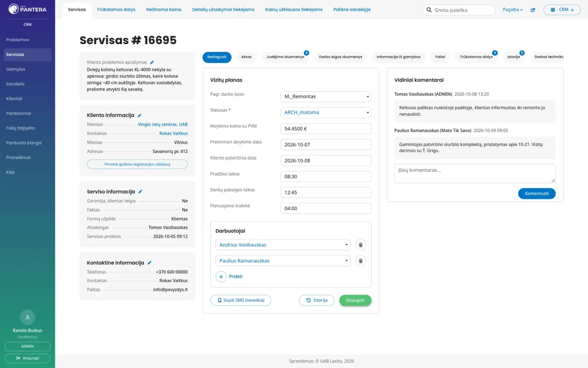Open the Statusas dropdown showing ARCH_matoma
The height and width of the screenshot is (368, 588).
[326, 112]
